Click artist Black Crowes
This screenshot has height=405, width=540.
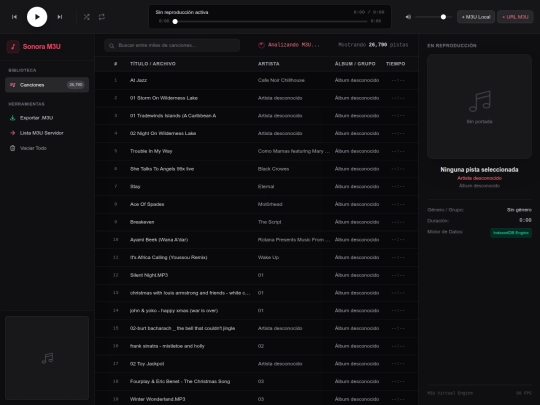click(273, 169)
